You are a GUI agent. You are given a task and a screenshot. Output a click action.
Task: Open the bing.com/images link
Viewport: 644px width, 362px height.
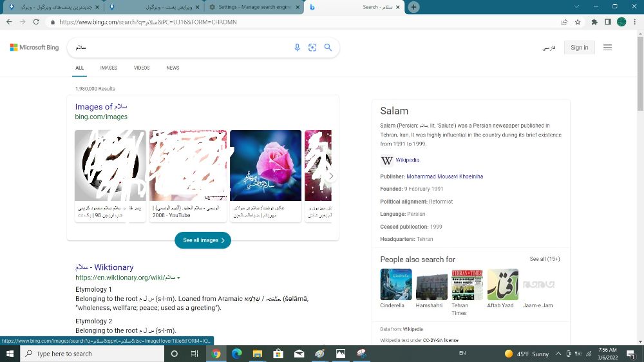point(101,117)
